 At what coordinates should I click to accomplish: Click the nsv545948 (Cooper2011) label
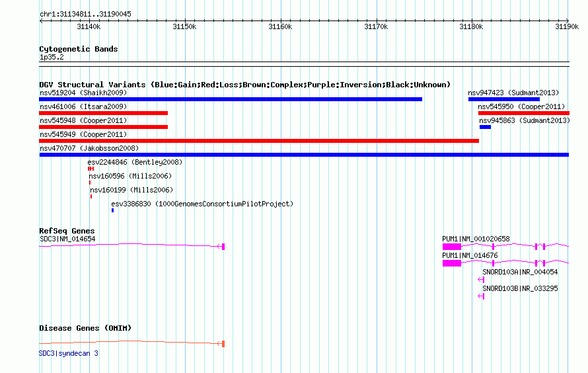[x=83, y=120]
